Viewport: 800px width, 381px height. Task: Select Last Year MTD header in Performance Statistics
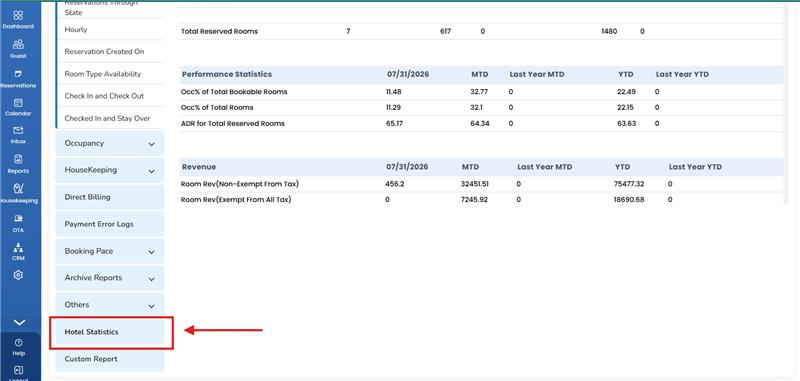coord(536,74)
